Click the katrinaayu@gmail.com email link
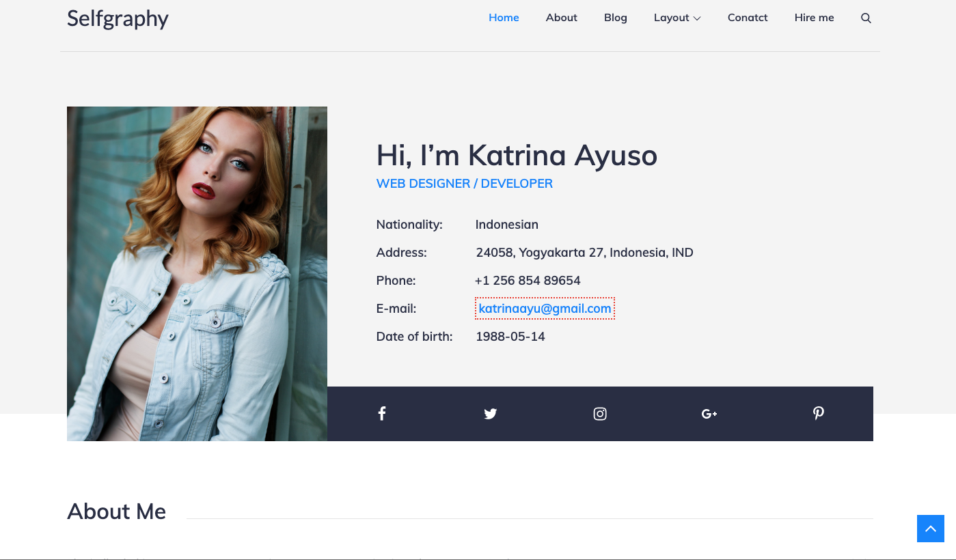956x560 pixels. tap(545, 309)
